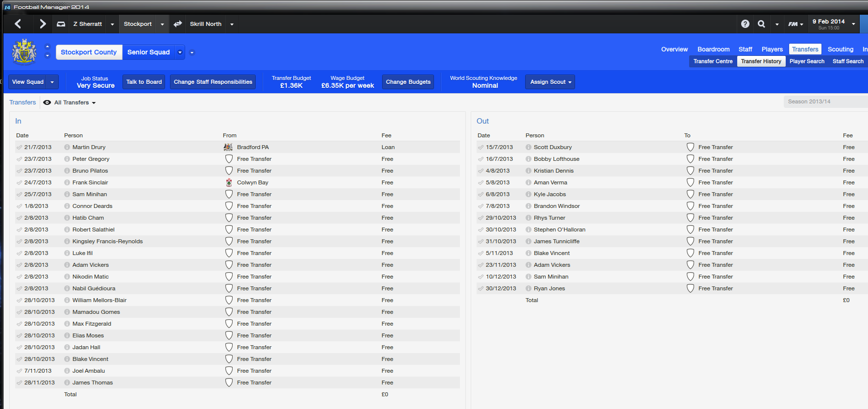Go back with the left arrow

(18, 24)
